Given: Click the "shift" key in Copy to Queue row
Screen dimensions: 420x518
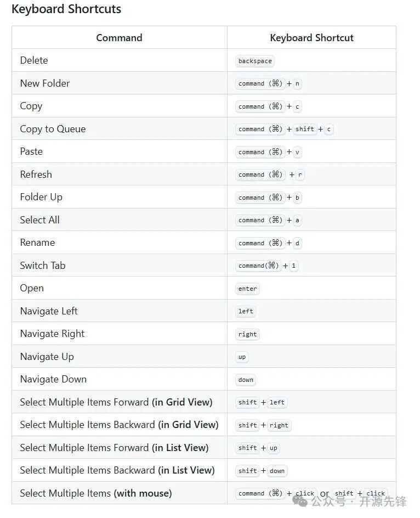Looking at the screenshot, I should point(304,129).
